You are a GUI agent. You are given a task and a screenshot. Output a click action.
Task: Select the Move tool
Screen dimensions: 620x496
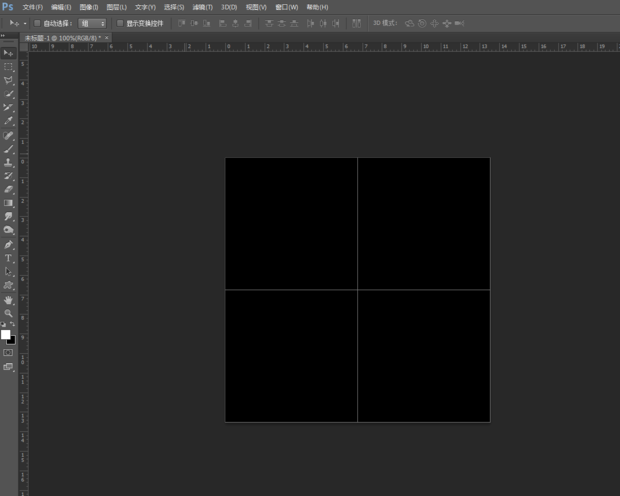(x=8, y=52)
